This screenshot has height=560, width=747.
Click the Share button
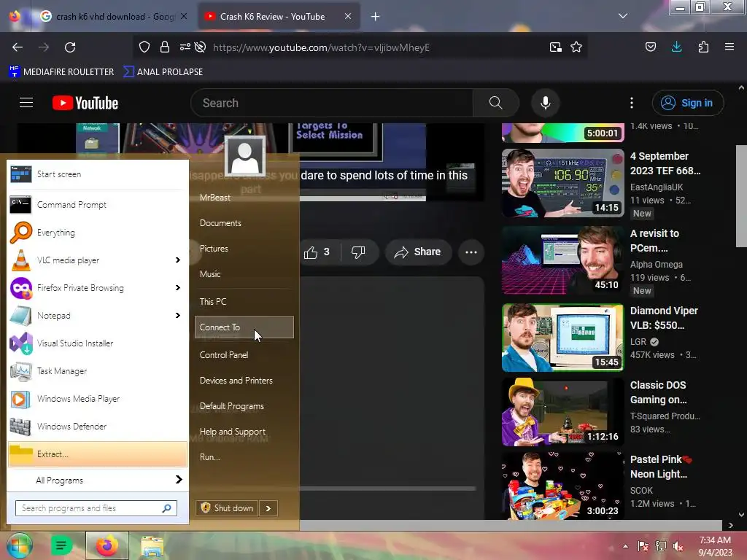click(x=417, y=252)
